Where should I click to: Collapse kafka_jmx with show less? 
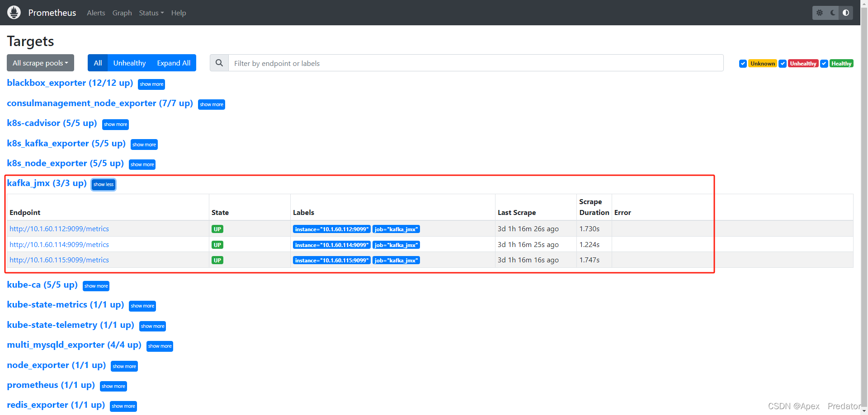coord(104,184)
